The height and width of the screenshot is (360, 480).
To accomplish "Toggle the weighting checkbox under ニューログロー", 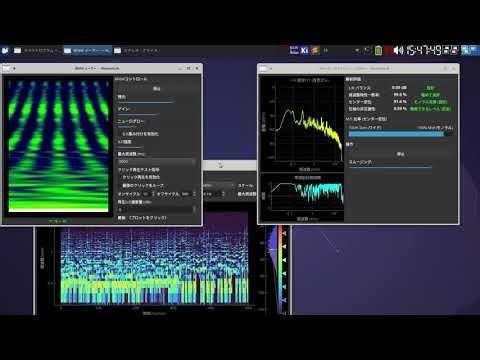I will click(x=138, y=134).
